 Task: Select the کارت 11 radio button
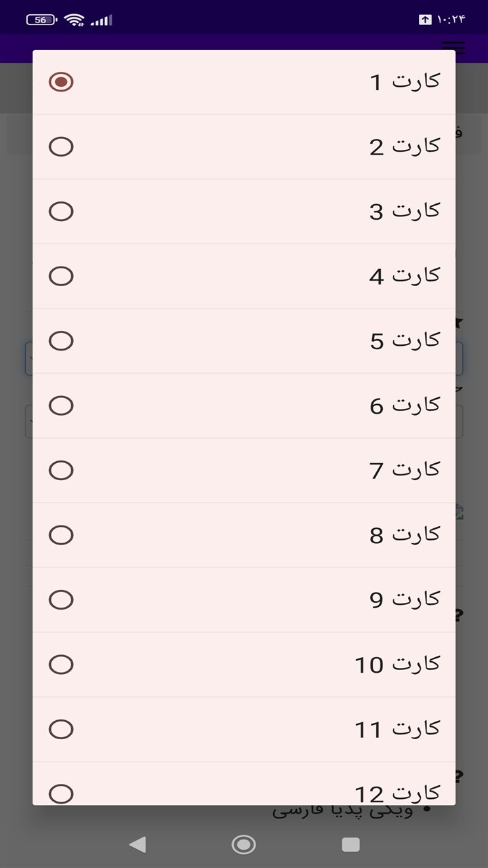(x=61, y=729)
